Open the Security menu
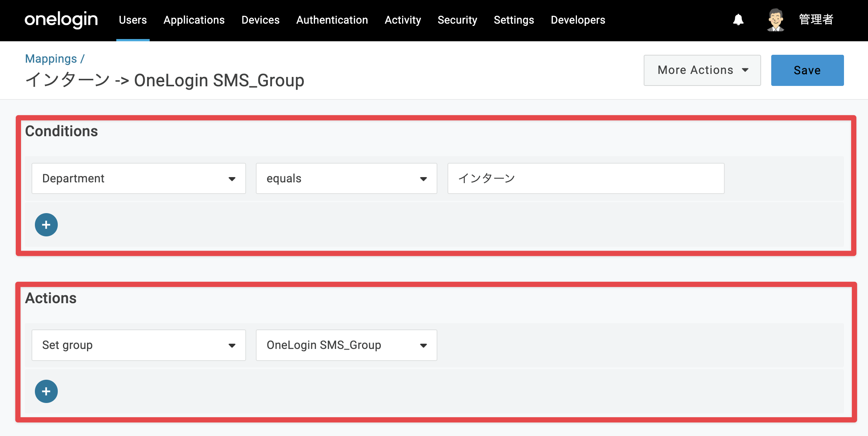The width and height of the screenshot is (868, 436). [457, 20]
